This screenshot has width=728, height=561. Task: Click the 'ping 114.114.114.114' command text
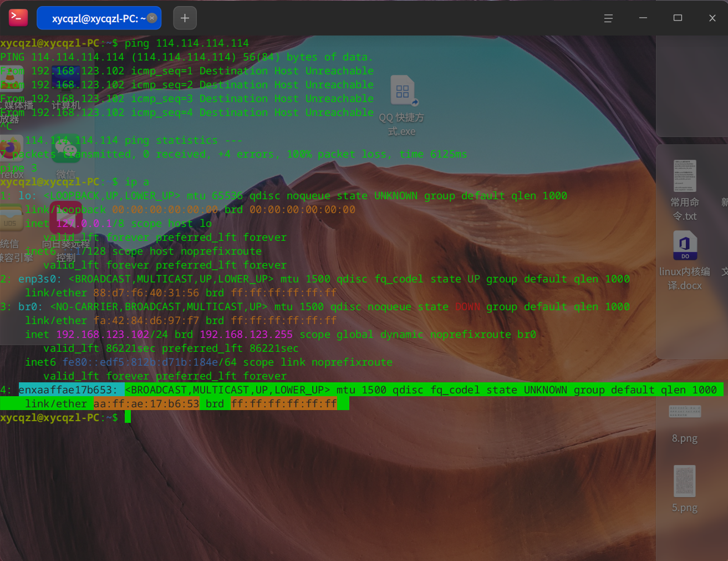coord(187,43)
